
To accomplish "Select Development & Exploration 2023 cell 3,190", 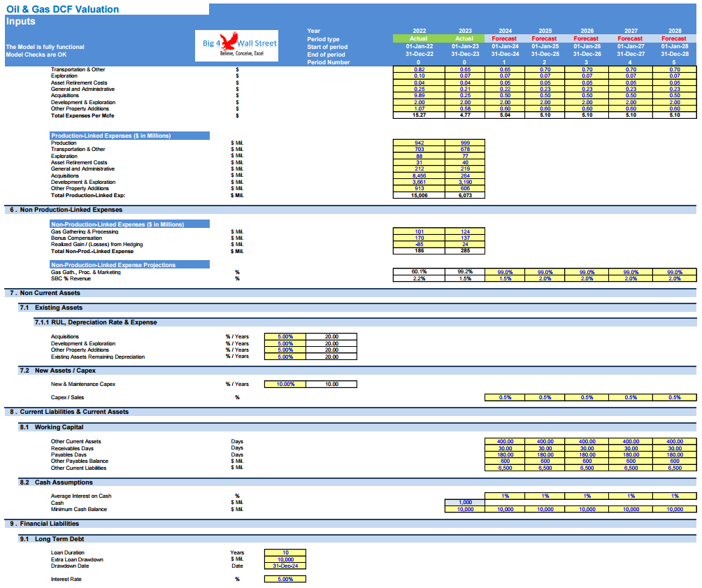I will [x=465, y=182].
